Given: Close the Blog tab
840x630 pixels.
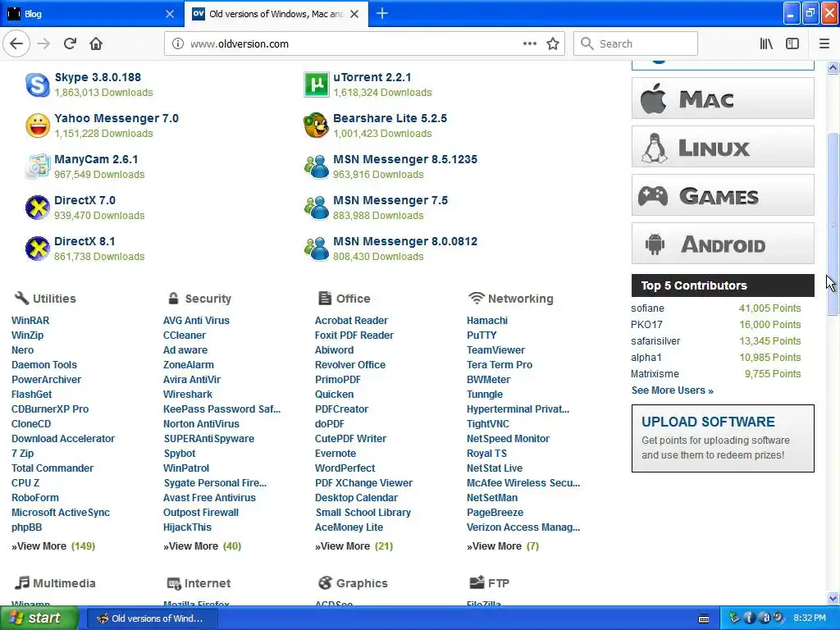Looking at the screenshot, I should pyautogui.click(x=169, y=14).
